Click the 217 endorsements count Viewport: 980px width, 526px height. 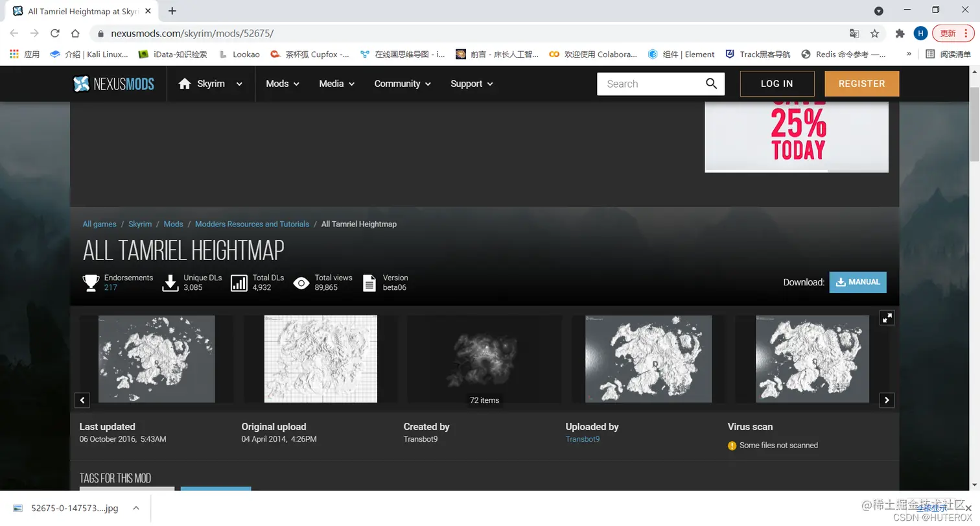click(111, 287)
